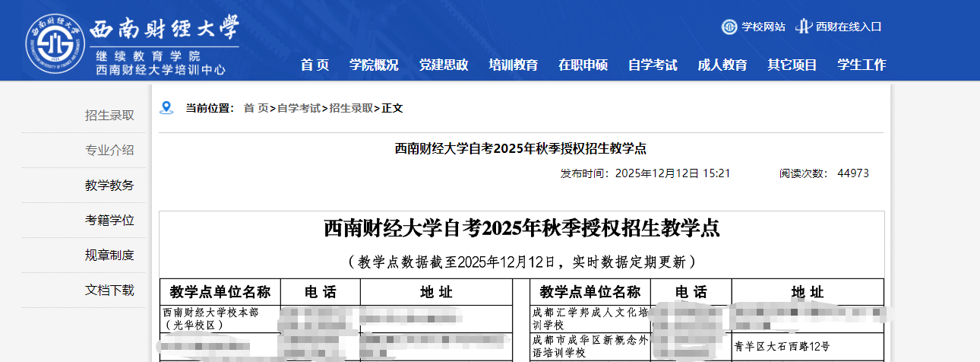Open 成人教育 from the top menu

tap(722, 65)
